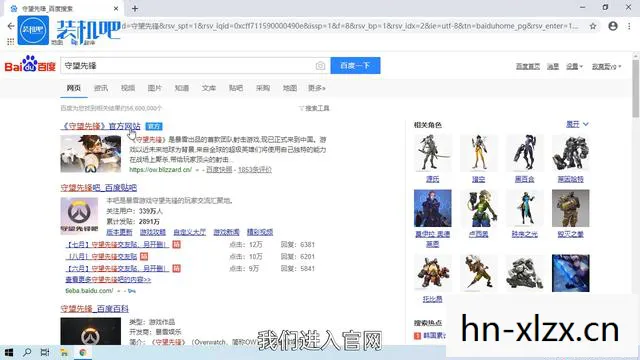Click the 托比昂 character image
The image size is (640, 360).
433,273
